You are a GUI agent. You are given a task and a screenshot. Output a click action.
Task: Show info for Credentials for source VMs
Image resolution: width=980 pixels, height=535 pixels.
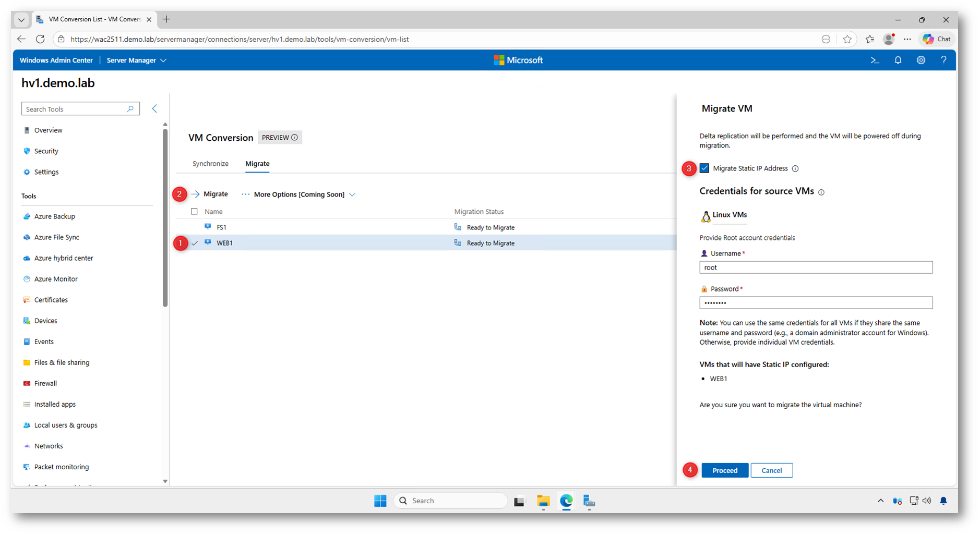pos(821,192)
